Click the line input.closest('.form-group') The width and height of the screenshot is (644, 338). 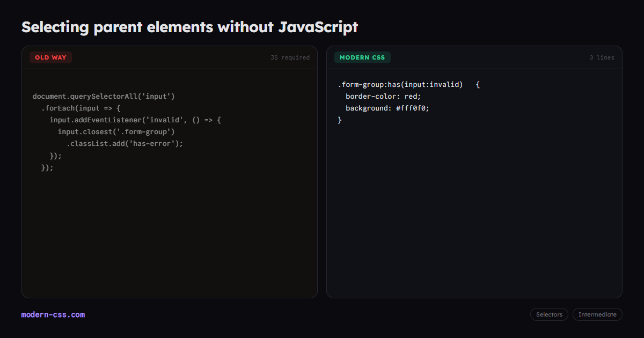(116, 132)
